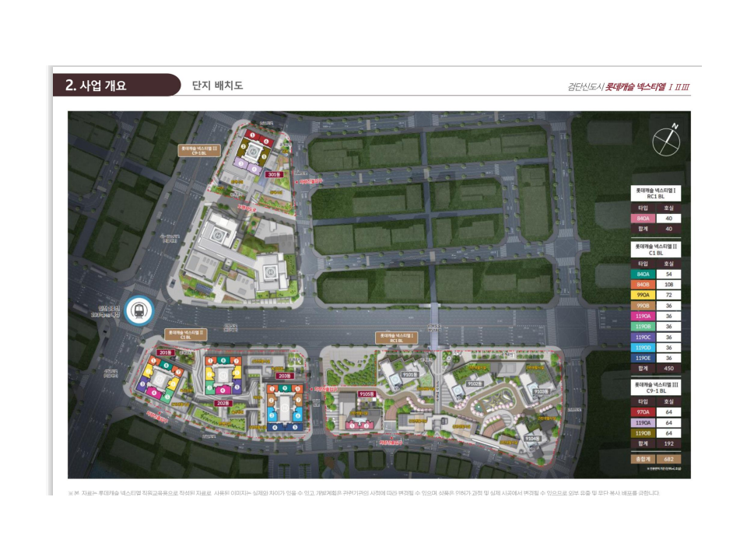This screenshot has height=560, width=747.
Task: Select the 203동 building label
Action: click(x=284, y=376)
